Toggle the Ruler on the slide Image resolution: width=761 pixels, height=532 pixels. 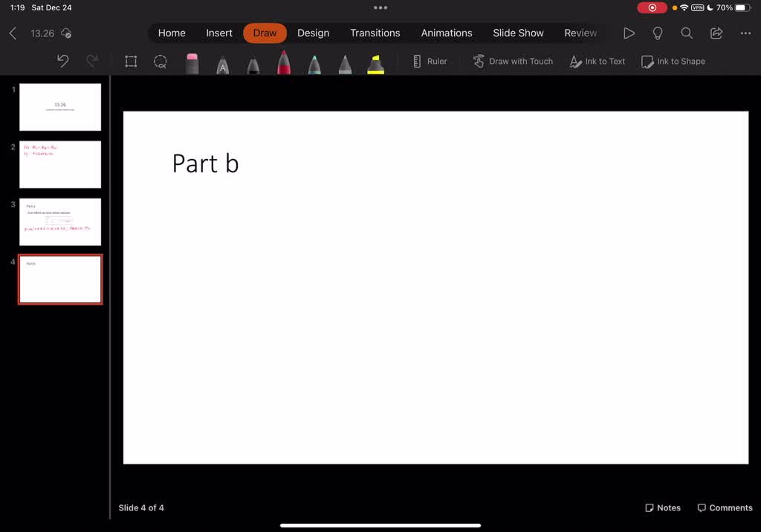point(430,62)
